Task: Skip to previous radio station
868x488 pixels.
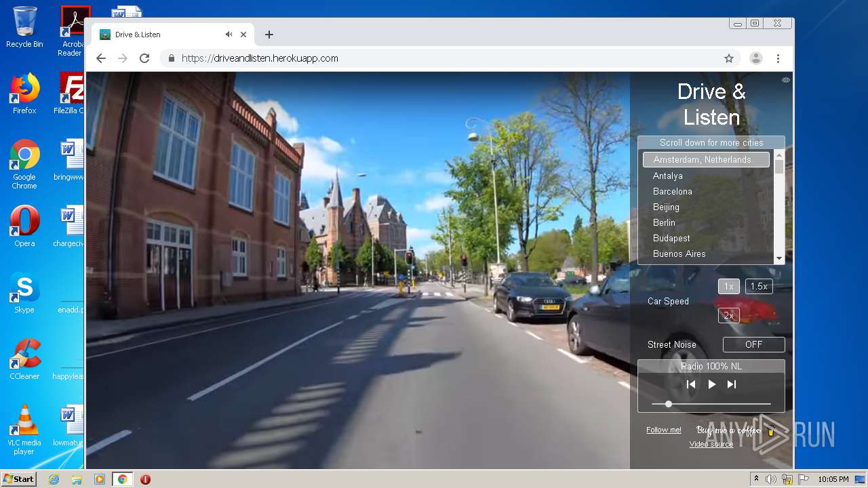Action: 691,384
